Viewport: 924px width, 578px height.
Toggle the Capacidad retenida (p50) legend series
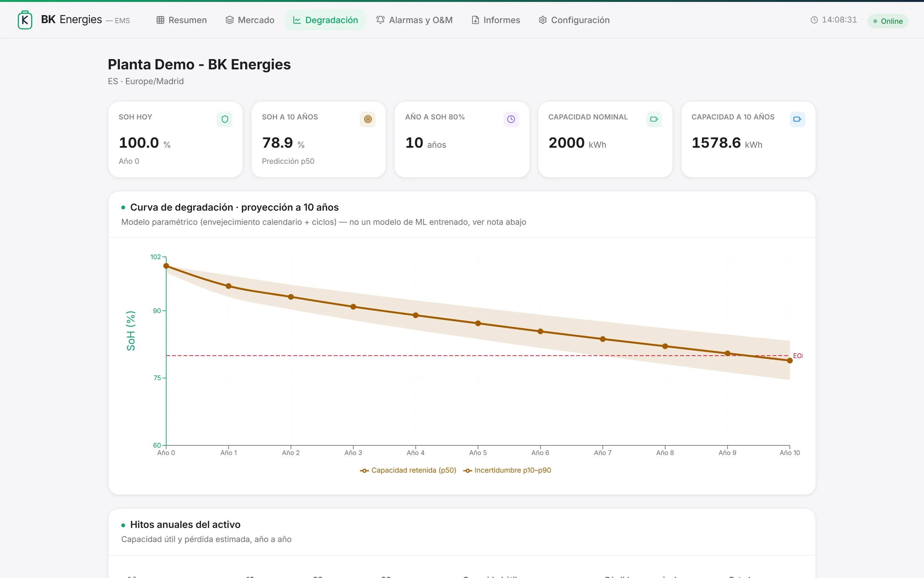408,470
